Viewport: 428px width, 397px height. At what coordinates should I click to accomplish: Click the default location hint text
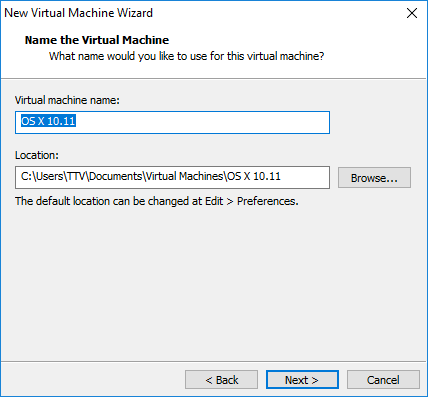tap(157, 201)
